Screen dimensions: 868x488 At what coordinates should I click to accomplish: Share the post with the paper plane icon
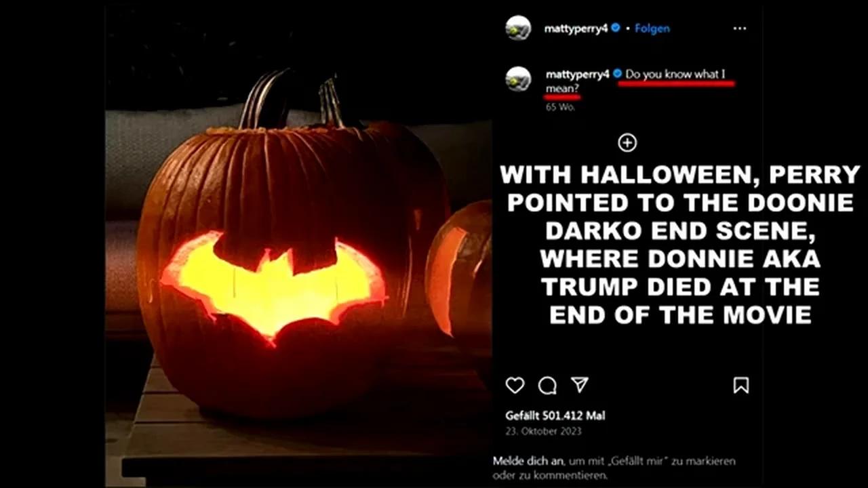click(x=579, y=385)
